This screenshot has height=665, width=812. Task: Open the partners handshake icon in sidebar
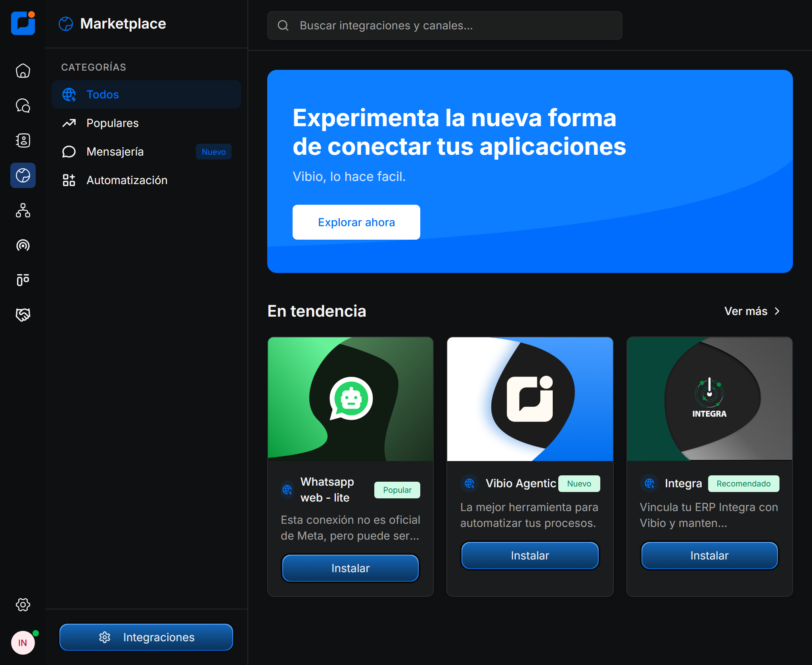coord(23,315)
